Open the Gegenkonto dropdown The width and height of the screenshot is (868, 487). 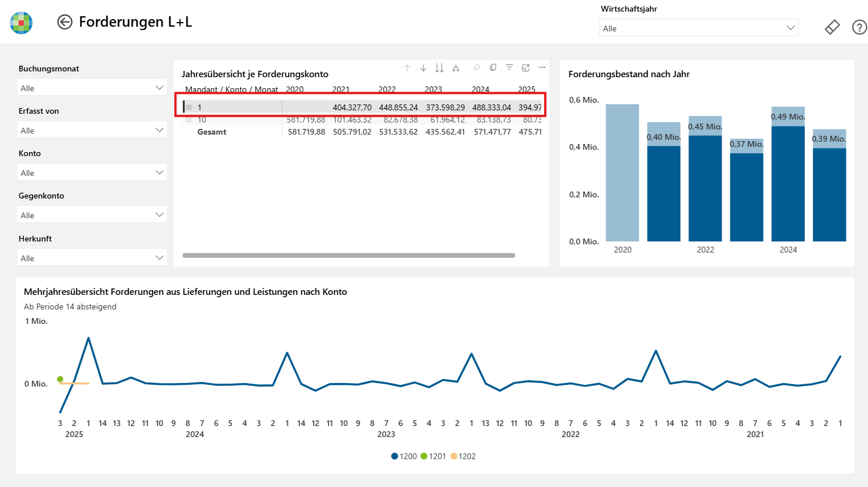92,215
